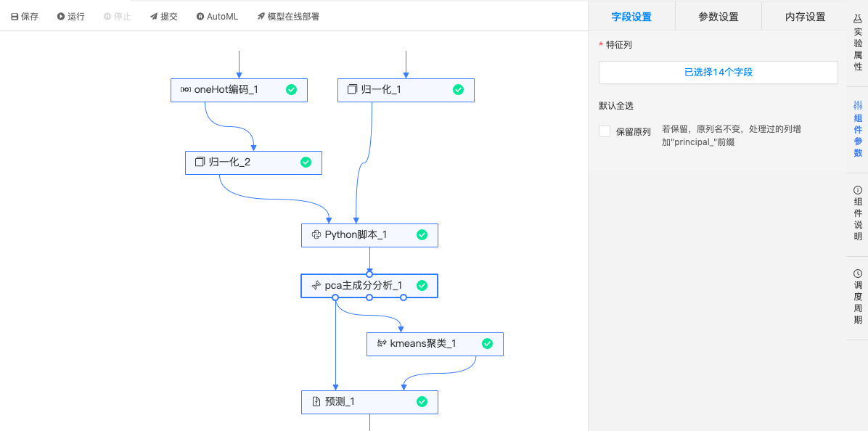Select the 归一化_2 node
Viewport: 868px width, 431px height.
click(253, 163)
